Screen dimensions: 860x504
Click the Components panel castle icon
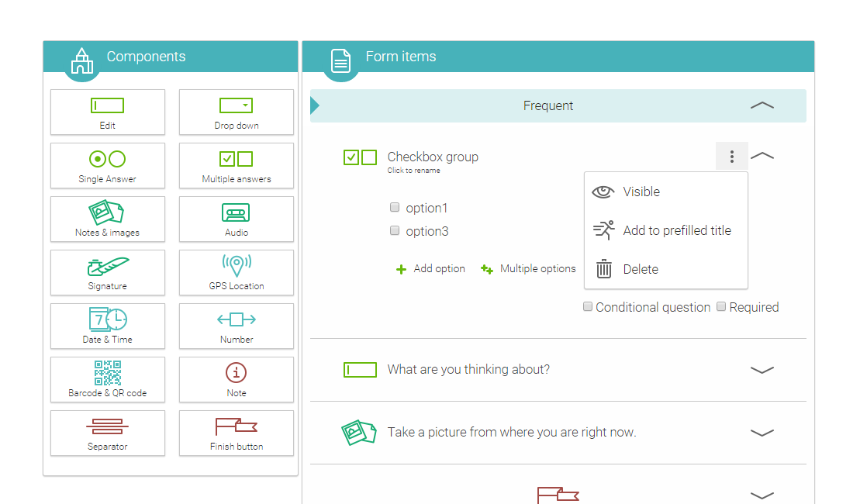coord(82,61)
